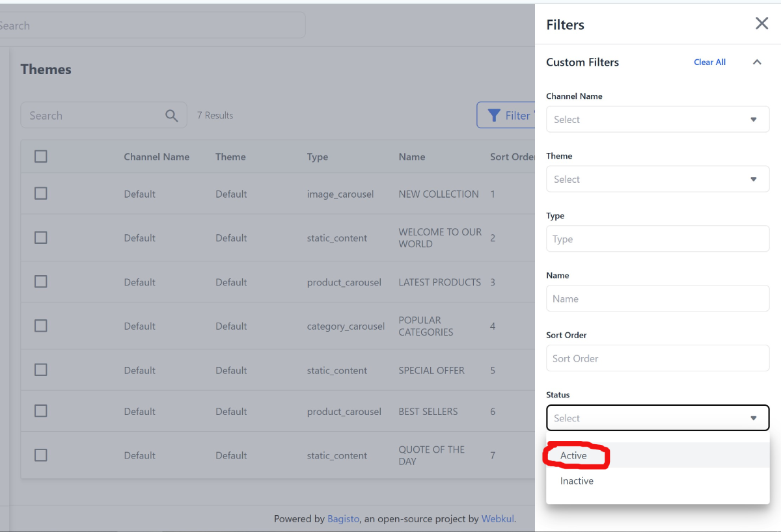
Task: Check the NEW COLLECTION row checkbox
Action: point(41,194)
